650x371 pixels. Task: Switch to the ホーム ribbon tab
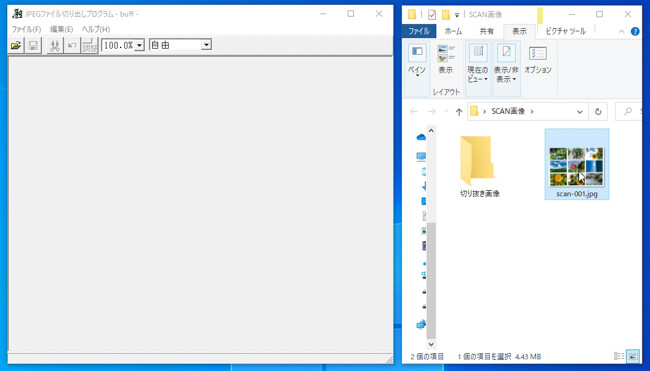tap(453, 31)
